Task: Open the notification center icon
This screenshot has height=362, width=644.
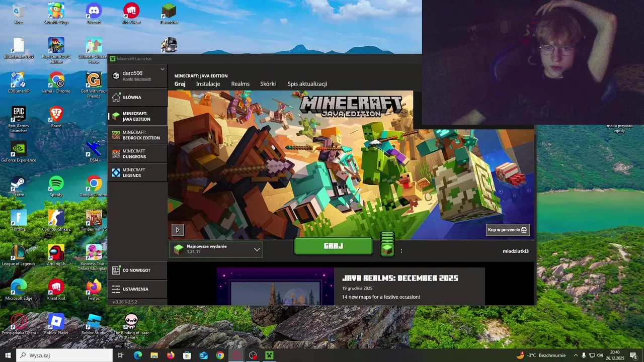Action: click(634, 355)
